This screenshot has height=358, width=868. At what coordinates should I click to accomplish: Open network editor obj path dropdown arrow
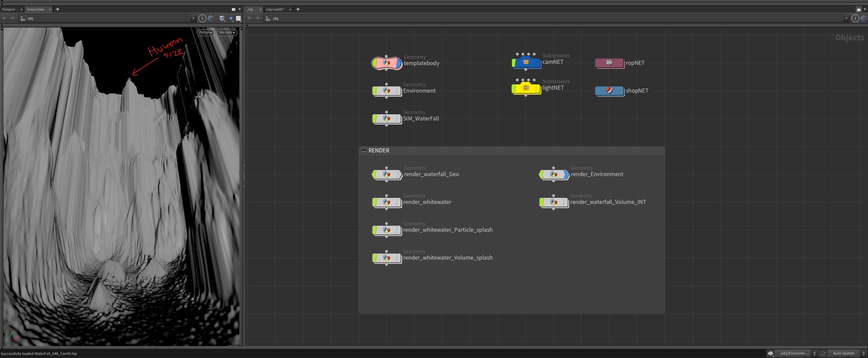pos(846,18)
